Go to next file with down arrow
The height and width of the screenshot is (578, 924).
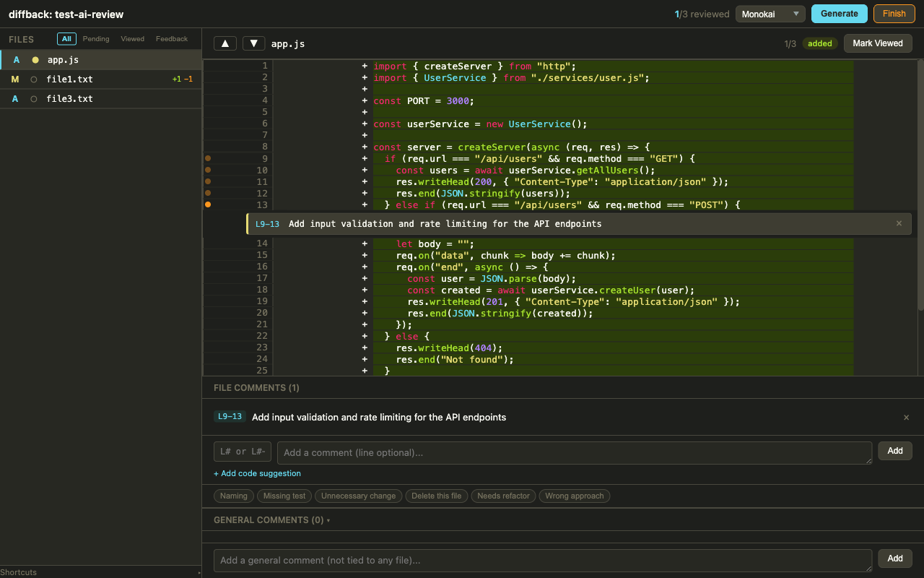click(253, 43)
